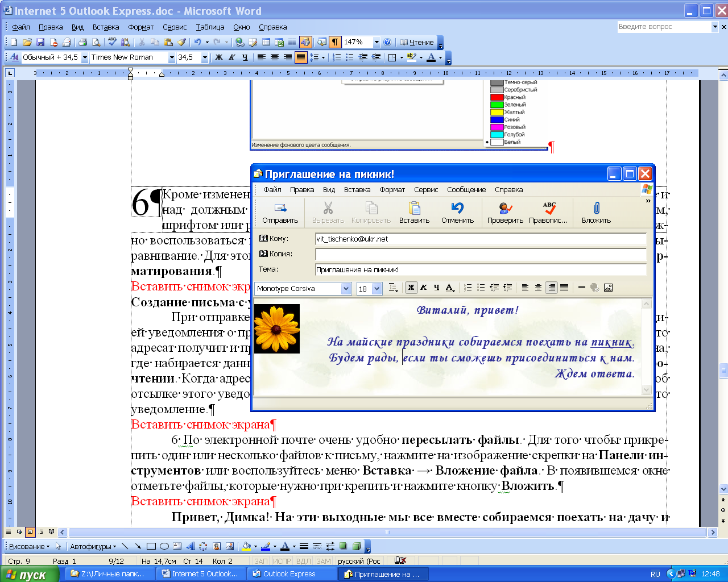Click Проверить names icon in message toolbar
Viewport: 728px width, 582px height.
(x=505, y=213)
